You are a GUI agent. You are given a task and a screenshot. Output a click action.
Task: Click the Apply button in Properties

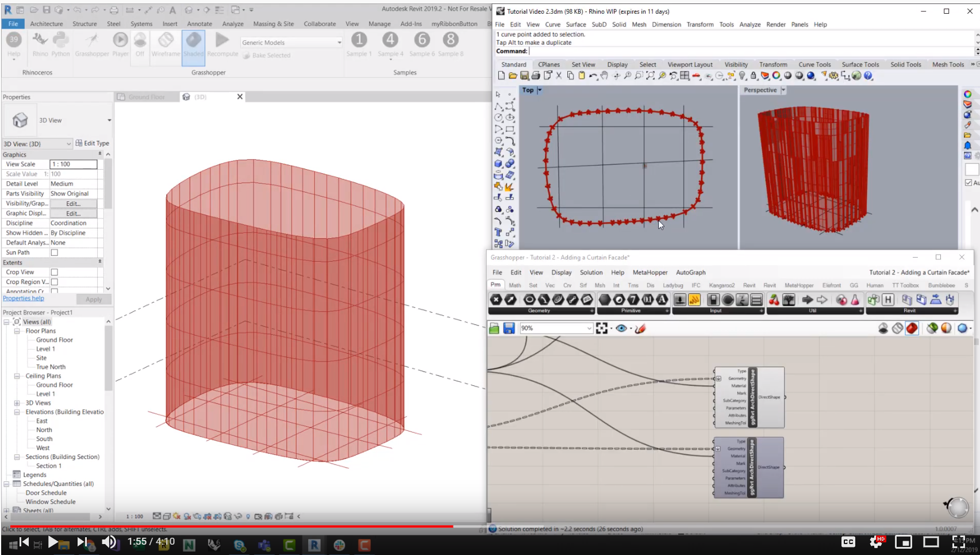click(94, 300)
